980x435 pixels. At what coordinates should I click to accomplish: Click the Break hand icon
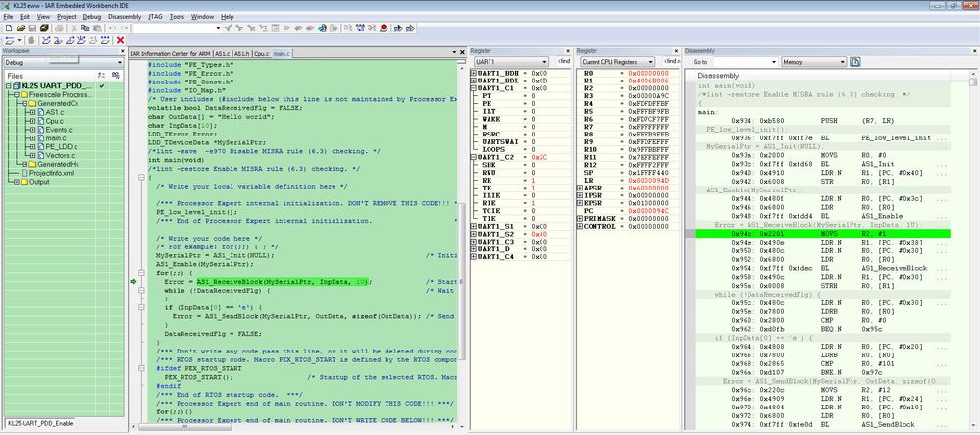click(x=31, y=40)
